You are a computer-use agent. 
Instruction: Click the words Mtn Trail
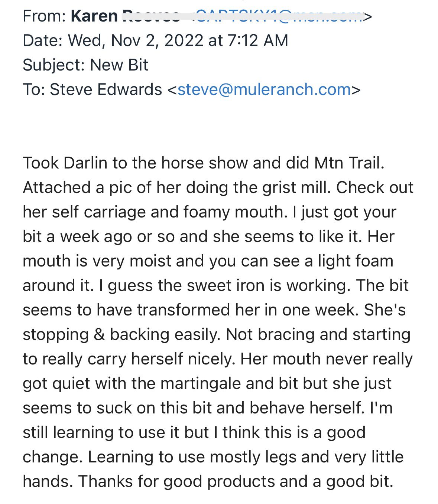coord(349,163)
